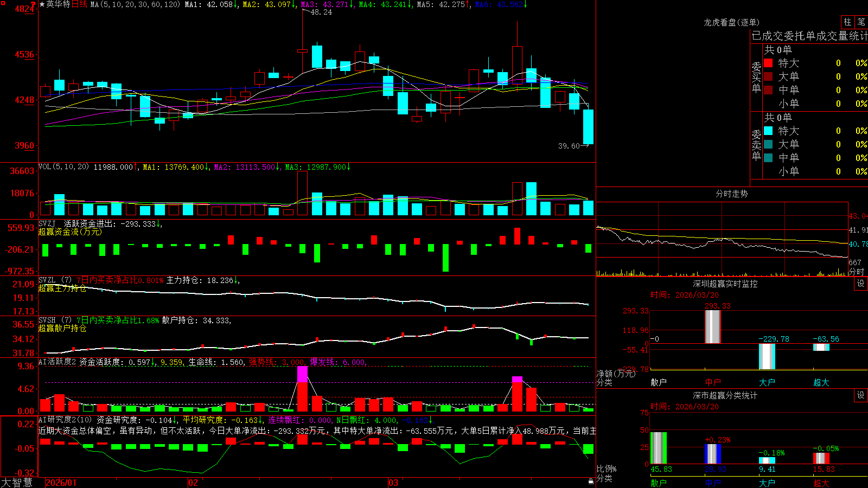Click the VOL(5,10,20) indicator label

click(x=64, y=167)
